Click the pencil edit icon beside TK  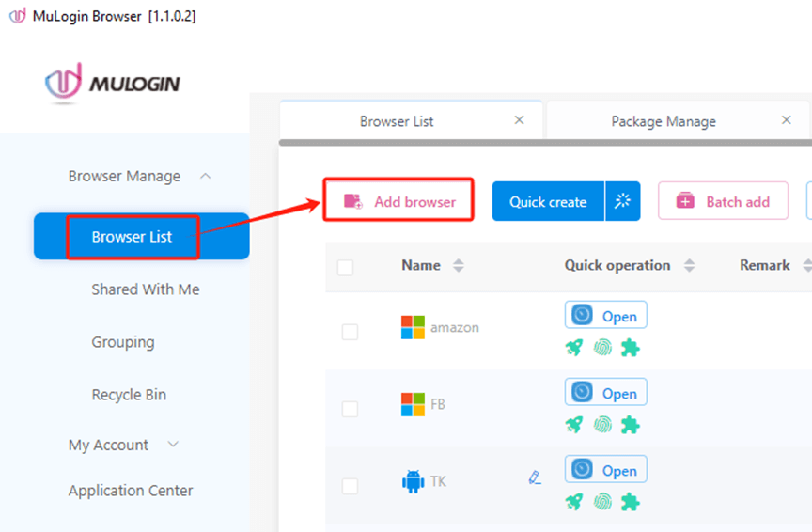coord(535,477)
